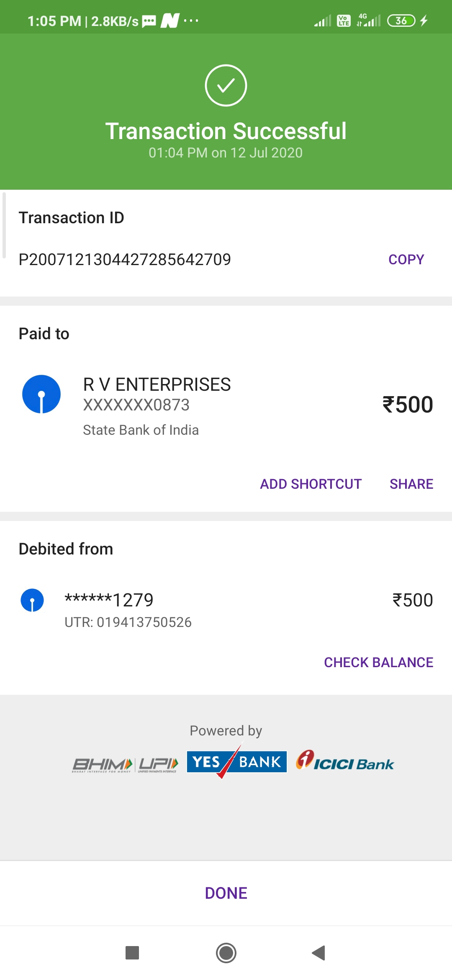This screenshot has height=980, width=452.
Task: Tap the message notification icon in the status bar
Action: (149, 21)
